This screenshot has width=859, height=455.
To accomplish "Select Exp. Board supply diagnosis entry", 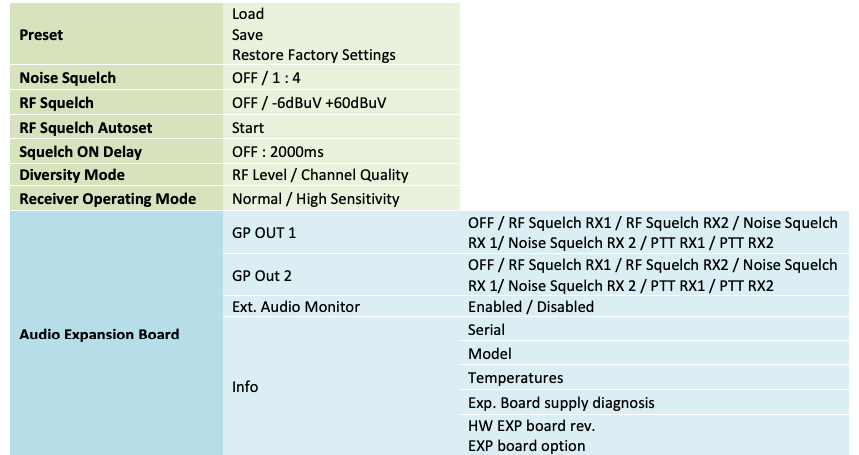I will point(561,403).
